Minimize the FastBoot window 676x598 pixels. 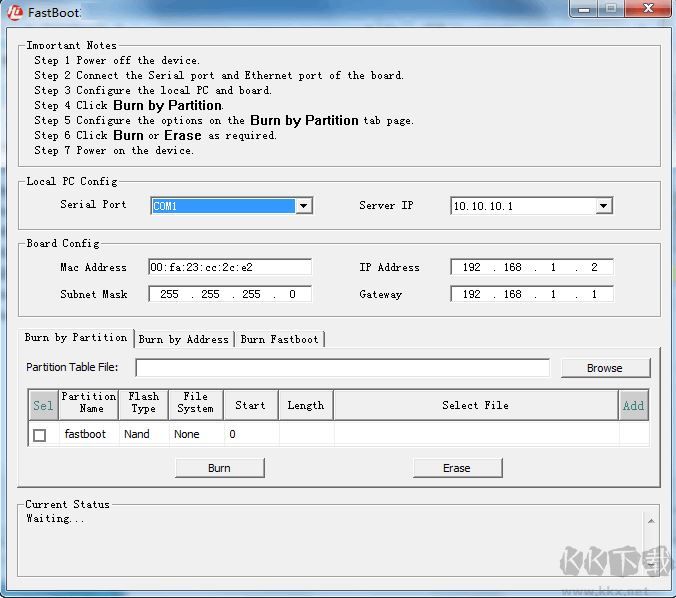pos(586,8)
